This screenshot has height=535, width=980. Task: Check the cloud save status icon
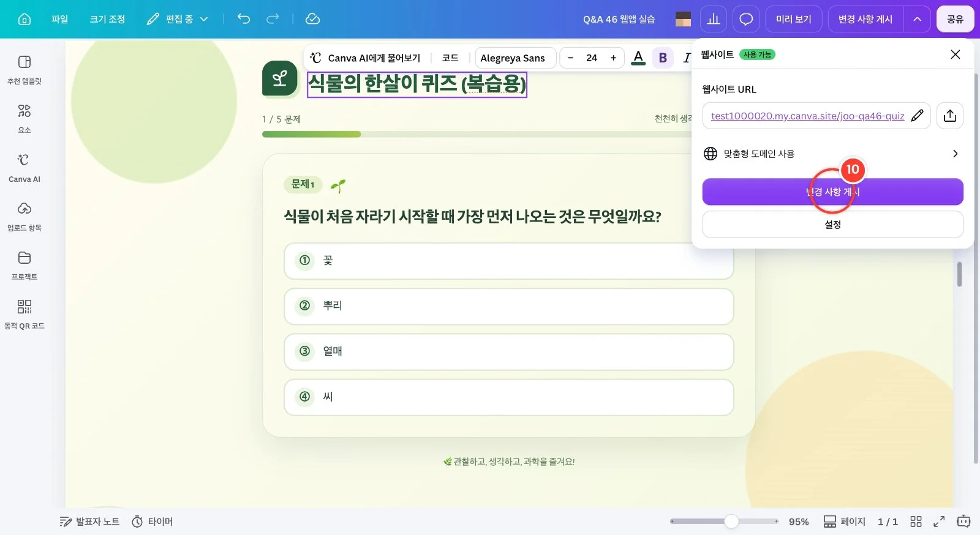click(x=312, y=19)
